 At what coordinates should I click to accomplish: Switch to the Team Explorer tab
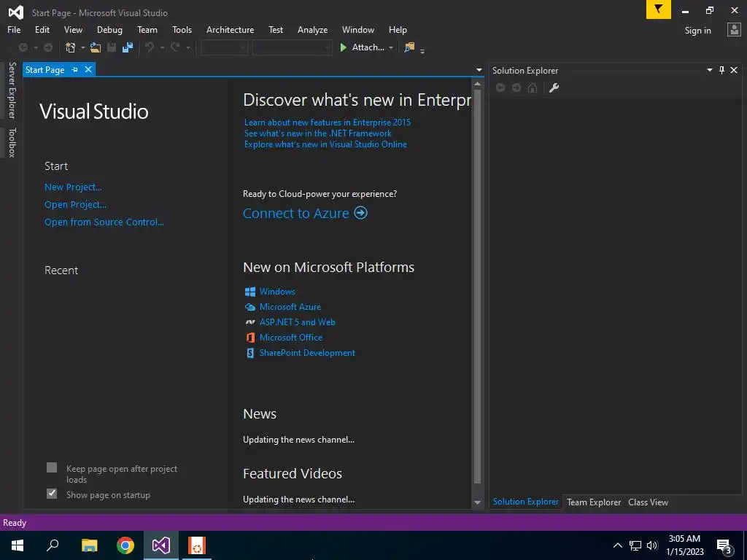(x=594, y=502)
